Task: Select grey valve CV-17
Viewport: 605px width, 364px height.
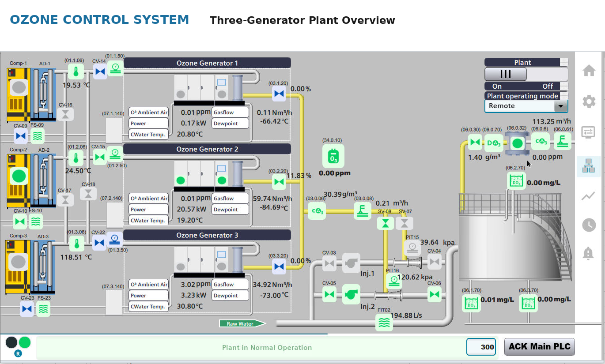Action: 65,200
